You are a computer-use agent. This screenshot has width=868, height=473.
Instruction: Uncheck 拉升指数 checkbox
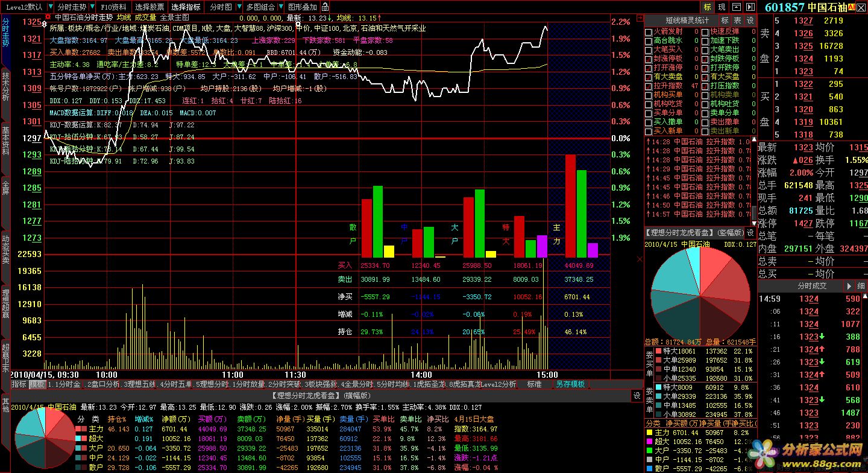coord(649,86)
